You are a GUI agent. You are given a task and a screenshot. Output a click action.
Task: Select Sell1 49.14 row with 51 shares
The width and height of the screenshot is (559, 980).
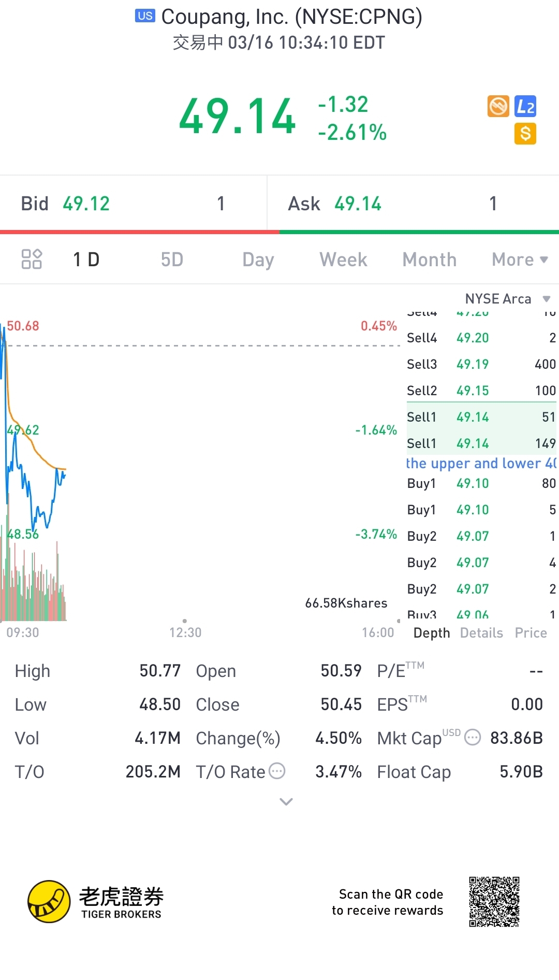click(481, 417)
